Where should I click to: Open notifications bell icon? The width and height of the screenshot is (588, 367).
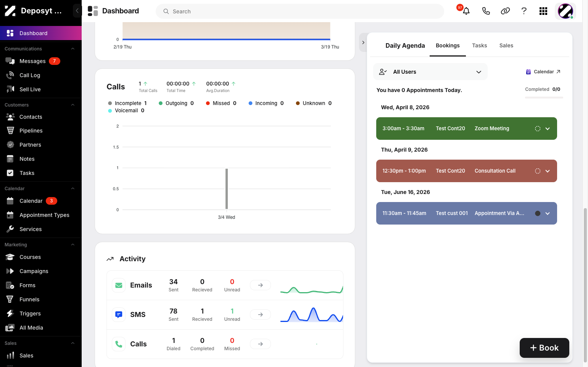(466, 11)
